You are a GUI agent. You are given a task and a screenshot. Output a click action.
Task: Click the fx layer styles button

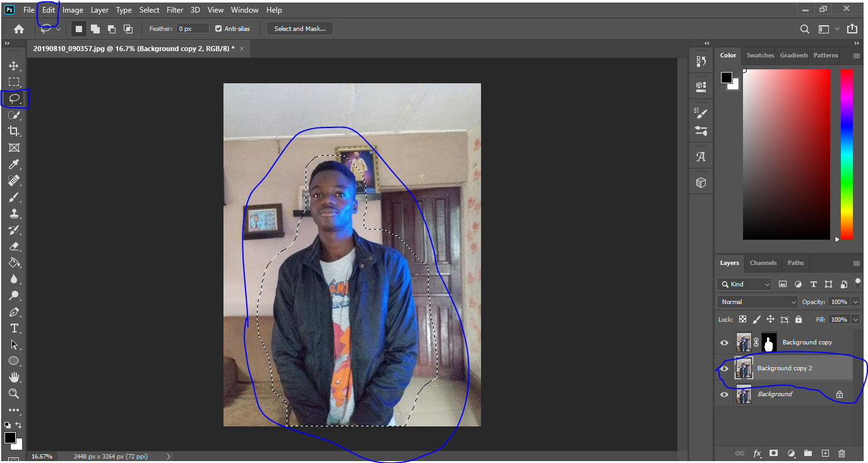point(757,453)
